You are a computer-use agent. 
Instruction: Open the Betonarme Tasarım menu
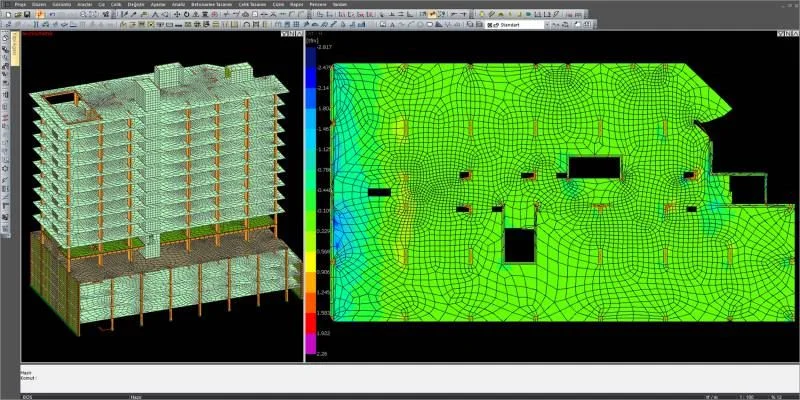coord(211,5)
